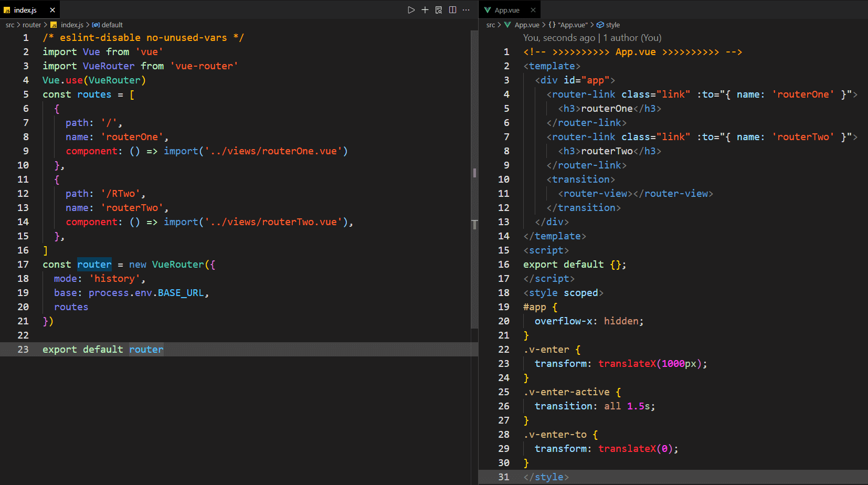This screenshot has height=485, width=868.
Task: Click 'process.env.BASE_URL' on line 19
Action: click(x=146, y=292)
